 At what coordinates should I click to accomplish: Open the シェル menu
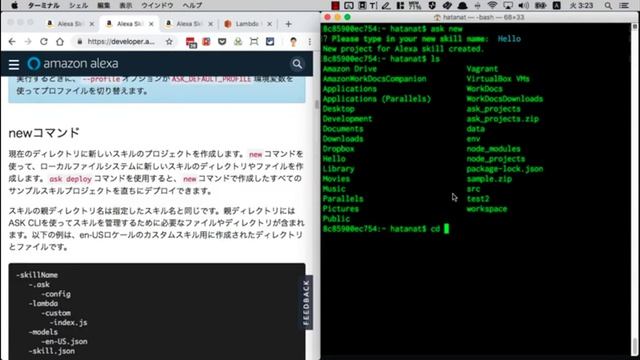tap(78, 5)
